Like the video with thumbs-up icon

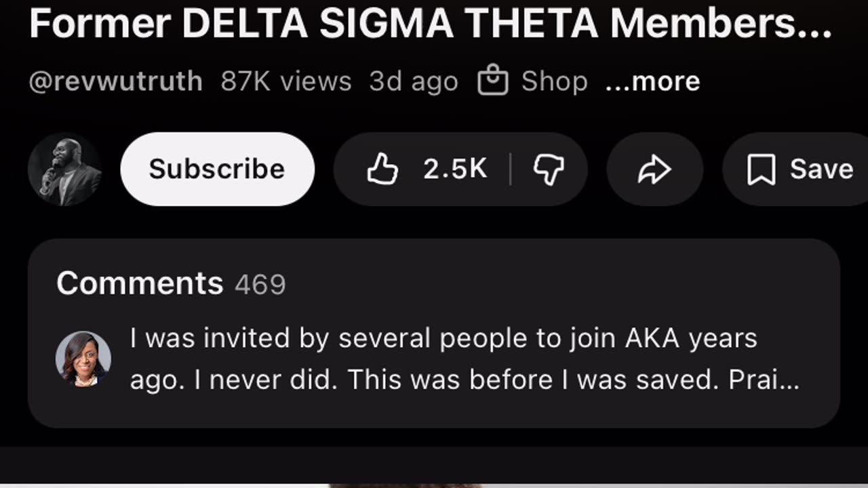click(x=383, y=169)
